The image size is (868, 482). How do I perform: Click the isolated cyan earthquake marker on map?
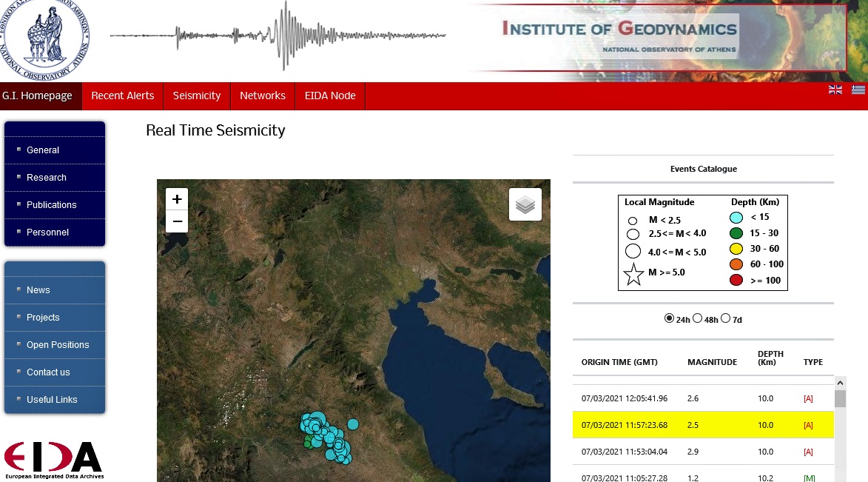353,424
